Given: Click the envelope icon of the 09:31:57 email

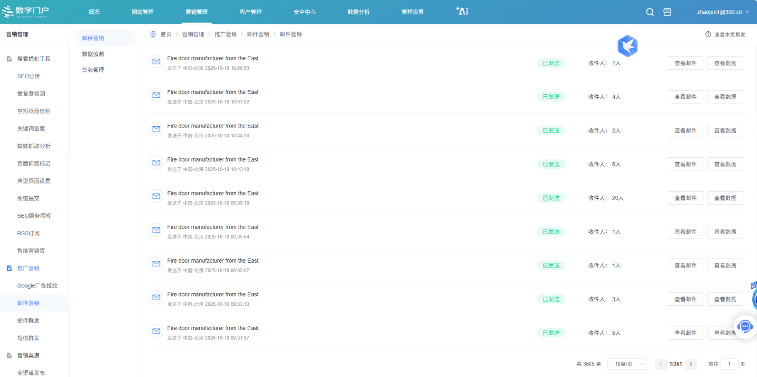Looking at the screenshot, I should click(156, 331).
